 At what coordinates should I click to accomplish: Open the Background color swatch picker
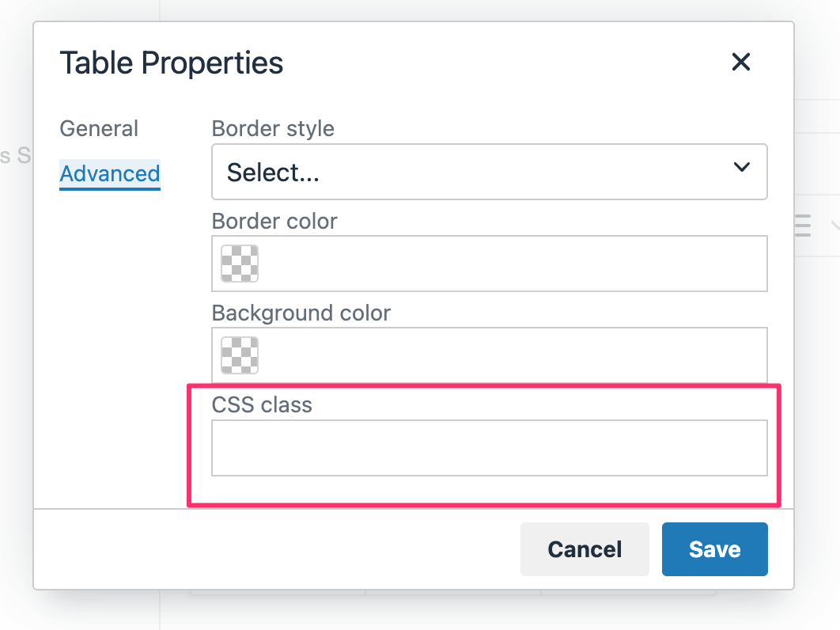click(x=240, y=355)
